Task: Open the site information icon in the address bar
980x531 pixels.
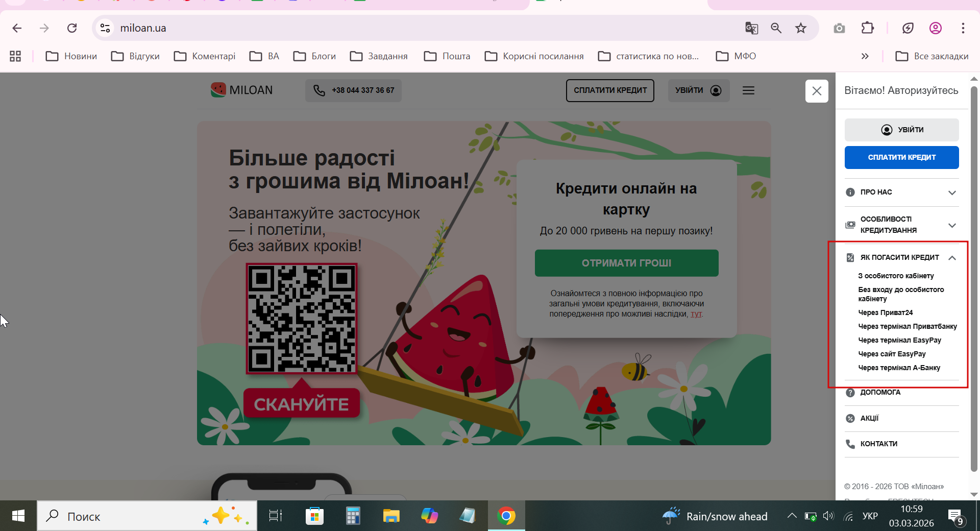Action: point(105,28)
